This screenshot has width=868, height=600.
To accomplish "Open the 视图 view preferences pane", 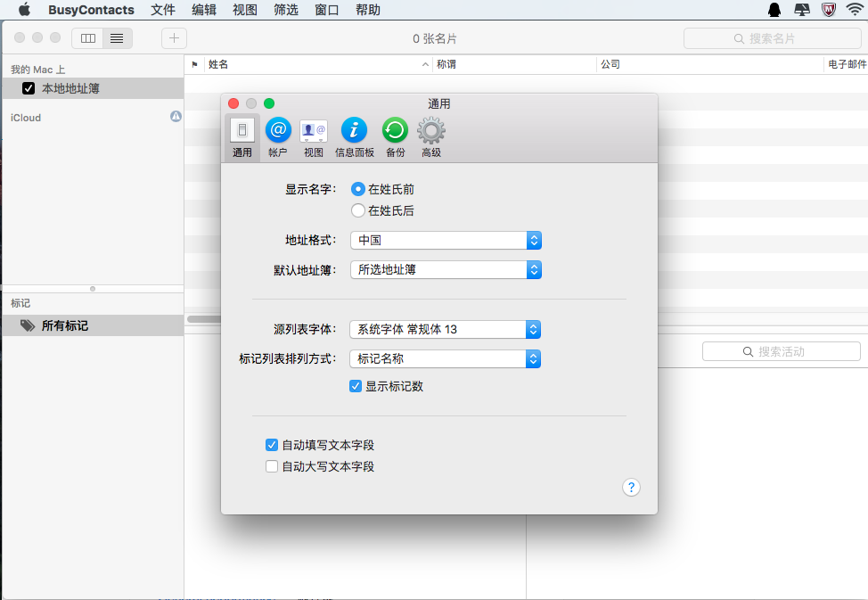I will (x=314, y=137).
